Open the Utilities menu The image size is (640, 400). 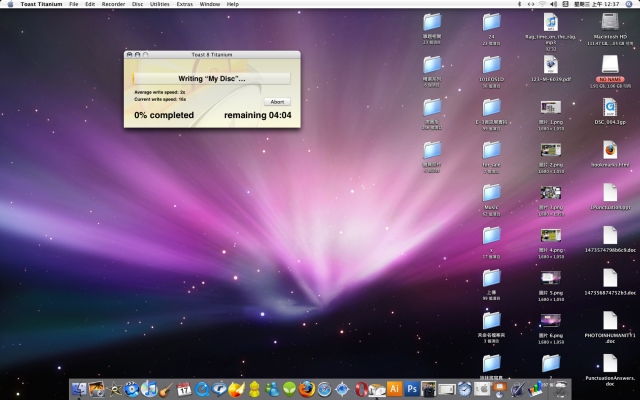point(160,4)
